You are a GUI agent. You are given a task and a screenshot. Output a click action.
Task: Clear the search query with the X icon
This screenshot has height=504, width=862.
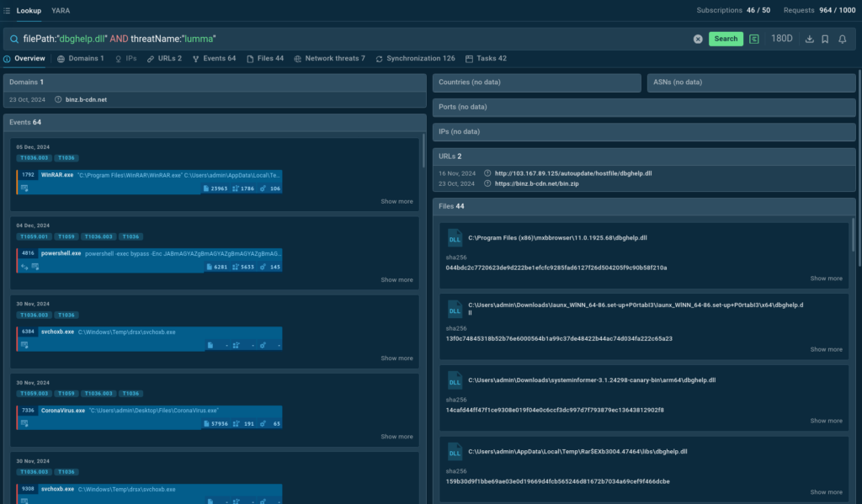(x=698, y=39)
